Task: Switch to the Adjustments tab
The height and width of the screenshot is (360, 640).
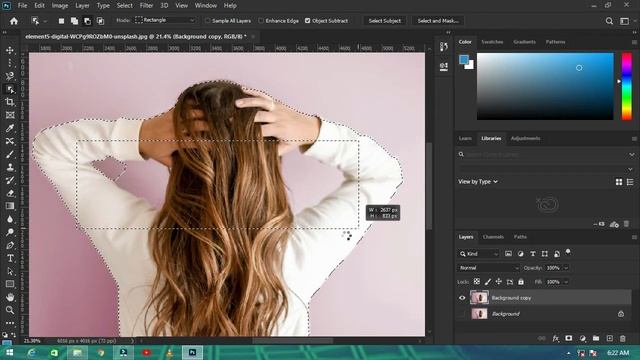Action: [x=525, y=138]
